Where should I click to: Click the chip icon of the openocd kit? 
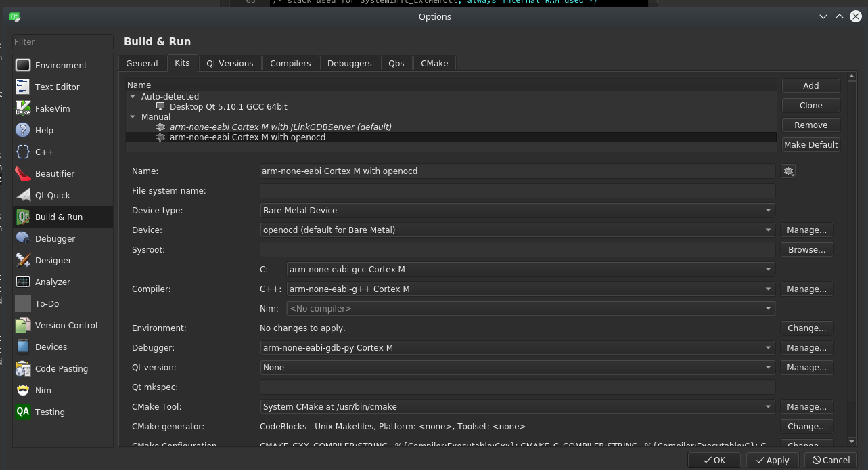pos(160,137)
